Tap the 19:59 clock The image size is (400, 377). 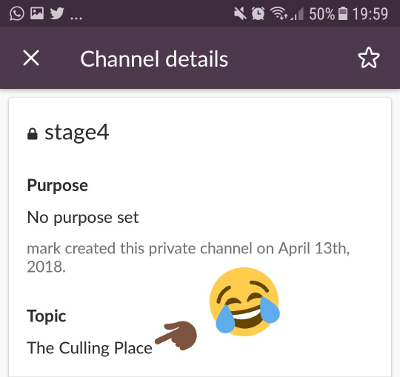point(370,14)
